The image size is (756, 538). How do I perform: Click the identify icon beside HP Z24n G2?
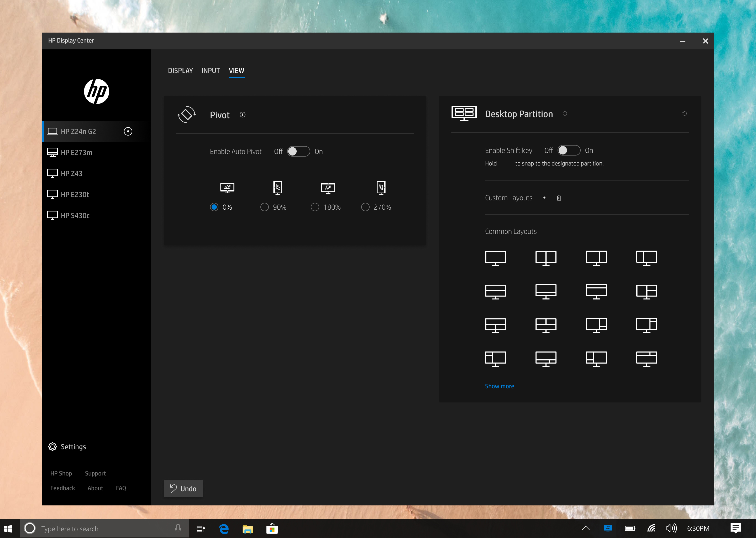[128, 132]
